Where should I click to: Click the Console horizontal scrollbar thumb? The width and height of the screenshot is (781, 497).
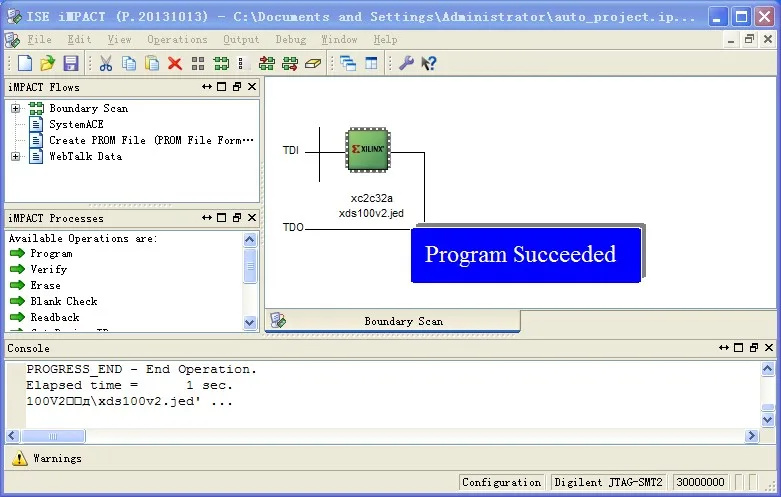(x=53, y=436)
